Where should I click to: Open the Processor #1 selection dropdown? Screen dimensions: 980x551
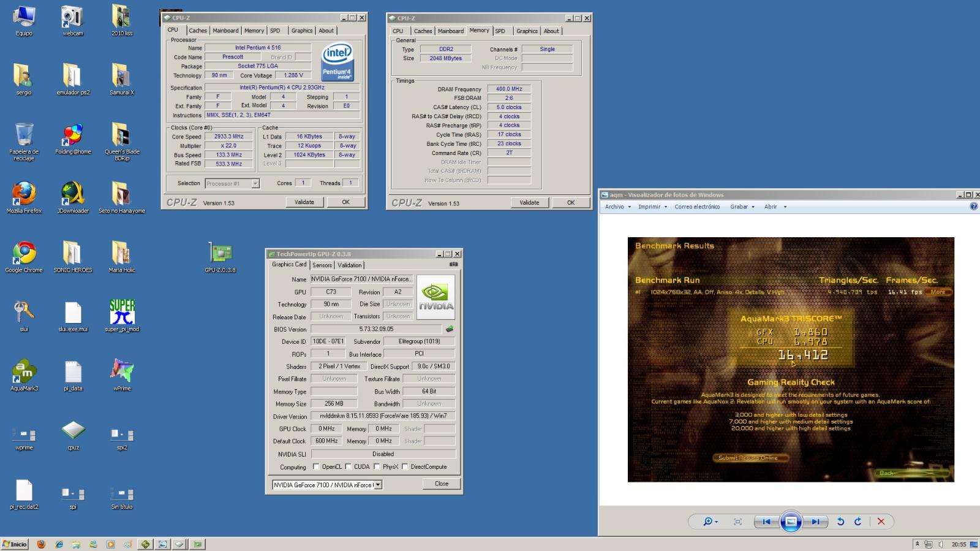point(255,183)
